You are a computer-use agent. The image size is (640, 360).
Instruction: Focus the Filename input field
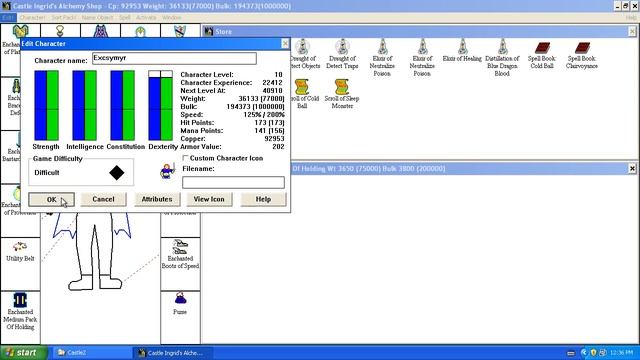233,182
